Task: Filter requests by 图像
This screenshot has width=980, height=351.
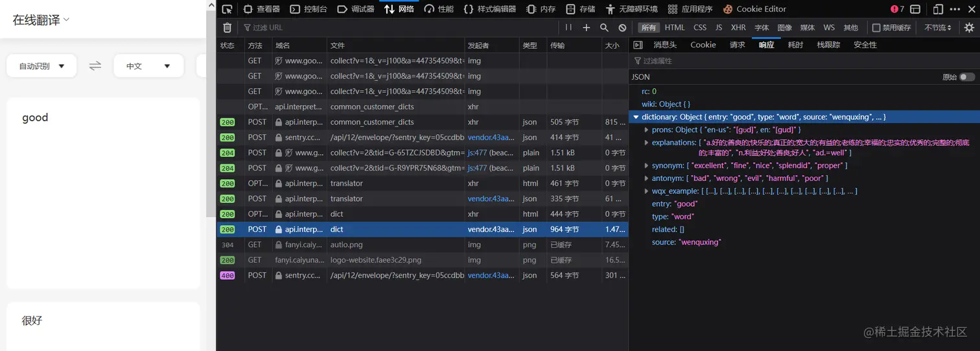Action: point(785,27)
